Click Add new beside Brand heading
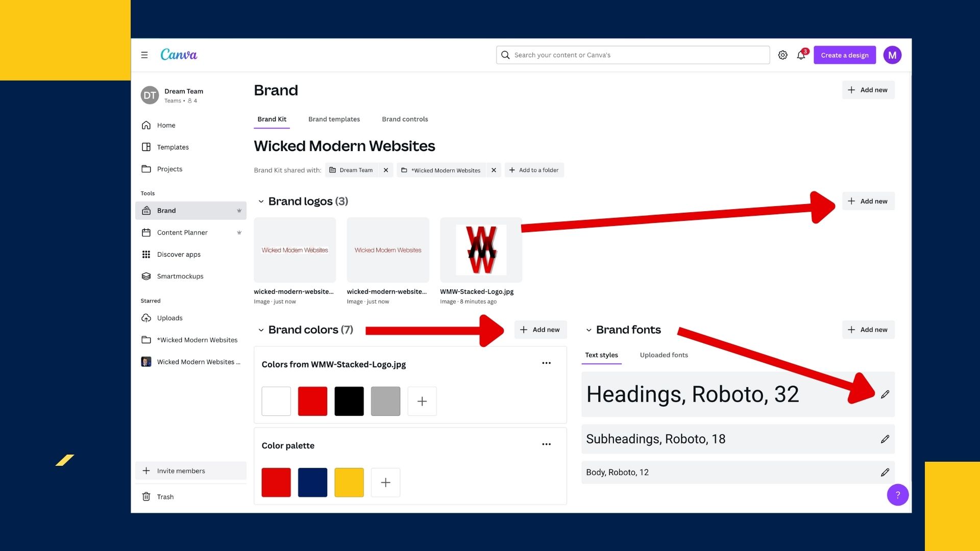The width and height of the screenshot is (980, 551). pyautogui.click(x=868, y=90)
